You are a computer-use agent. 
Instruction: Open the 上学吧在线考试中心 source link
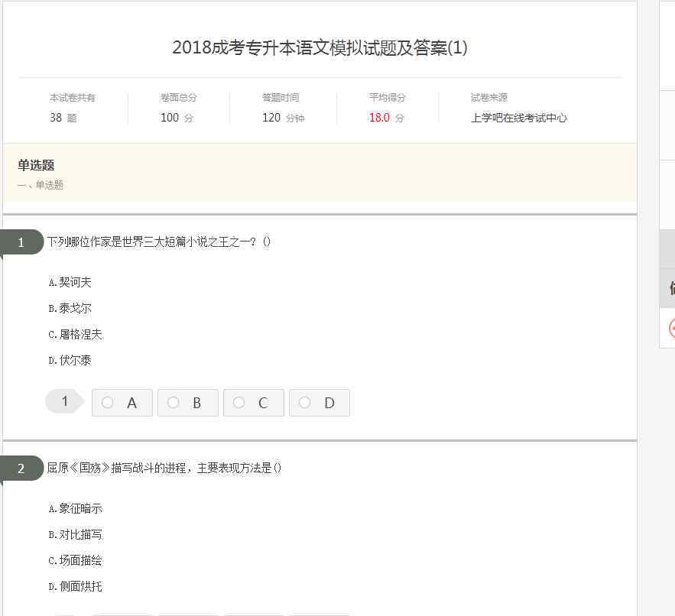point(519,118)
